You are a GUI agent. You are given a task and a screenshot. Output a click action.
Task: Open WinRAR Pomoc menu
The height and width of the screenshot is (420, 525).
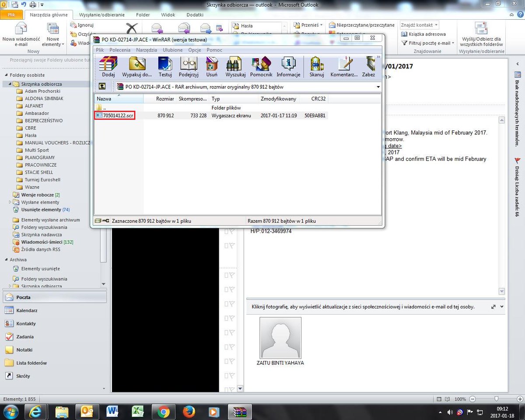pyautogui.click(x=214, y=50)
